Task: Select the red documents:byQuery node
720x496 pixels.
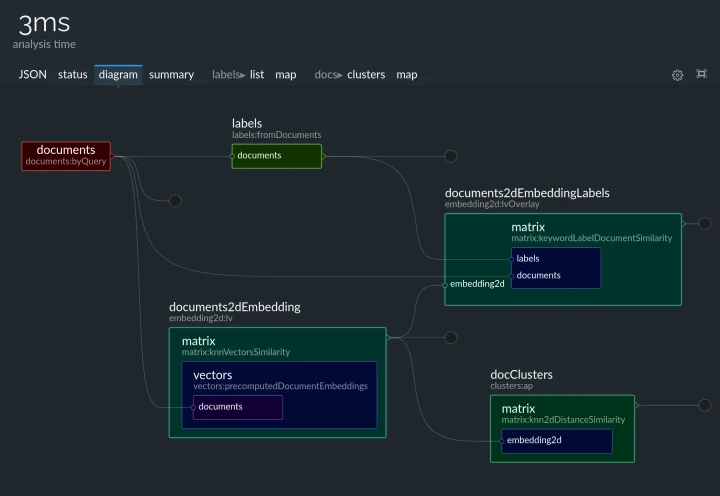Action: point(66,156)
